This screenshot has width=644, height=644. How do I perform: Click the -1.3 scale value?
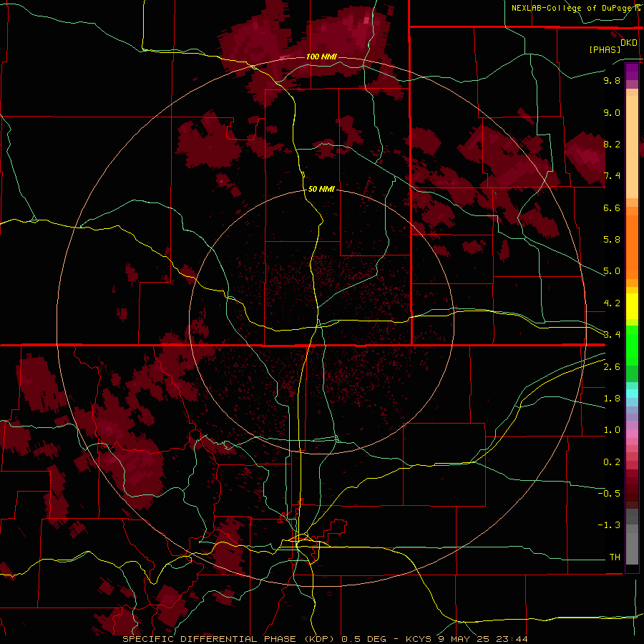pos(609,525)
